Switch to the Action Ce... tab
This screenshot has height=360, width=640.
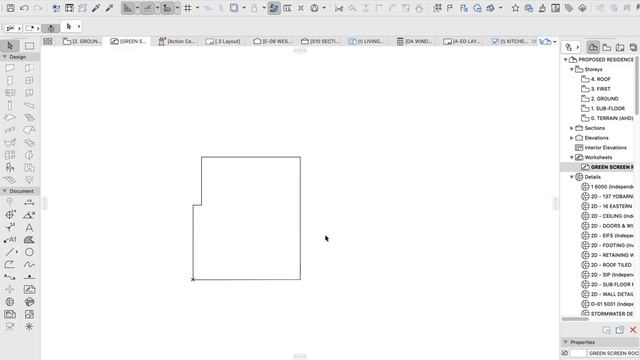click(x=177, y=41)
